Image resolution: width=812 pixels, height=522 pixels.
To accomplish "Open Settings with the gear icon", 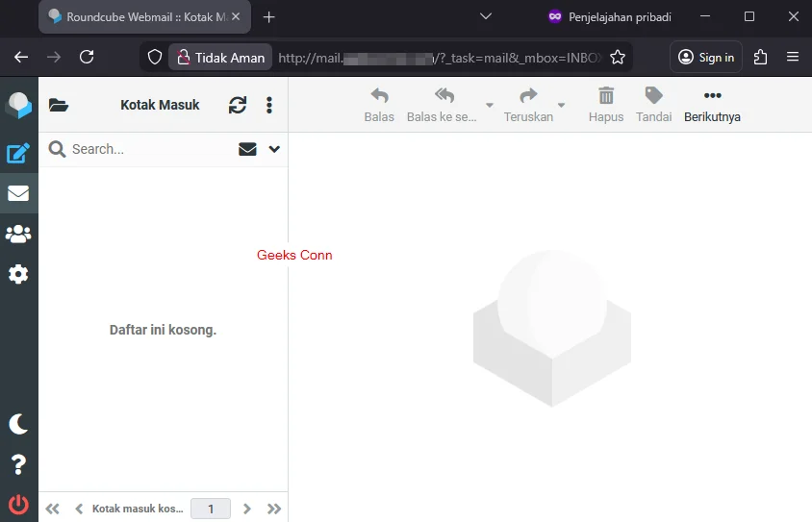I will (x=18, y=274).
